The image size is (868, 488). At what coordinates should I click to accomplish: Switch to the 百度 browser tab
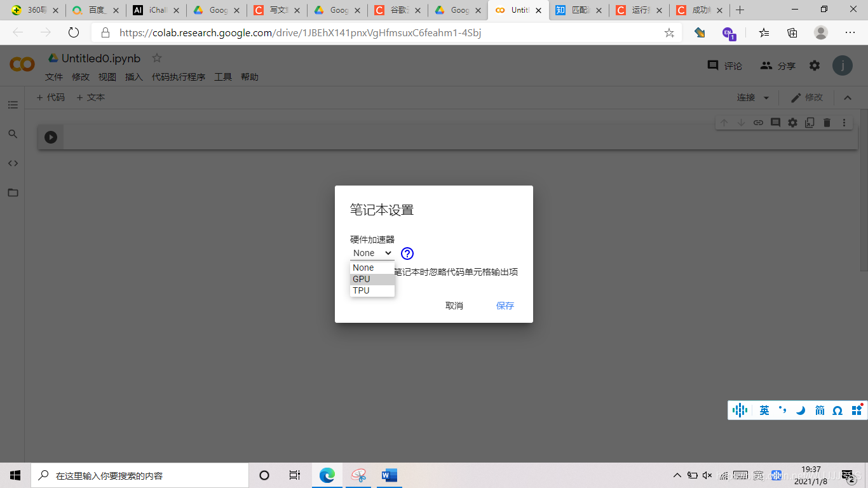[x=95, y=10]
